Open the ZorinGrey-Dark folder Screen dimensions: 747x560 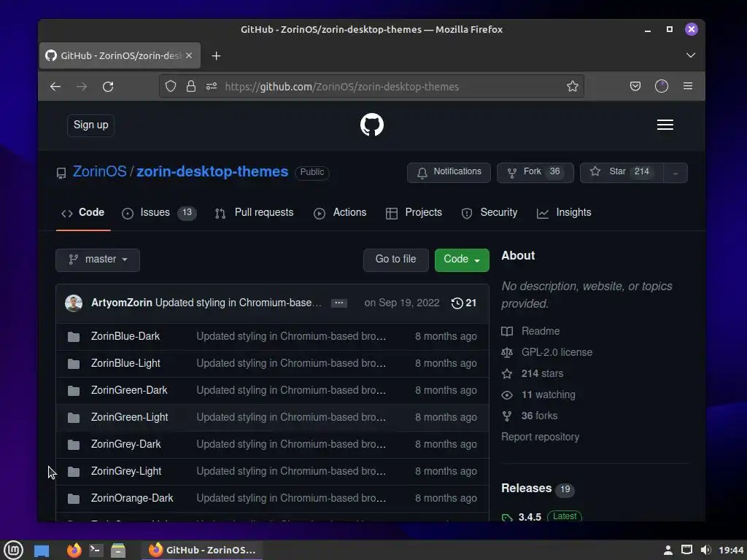[x=125, y=444]
